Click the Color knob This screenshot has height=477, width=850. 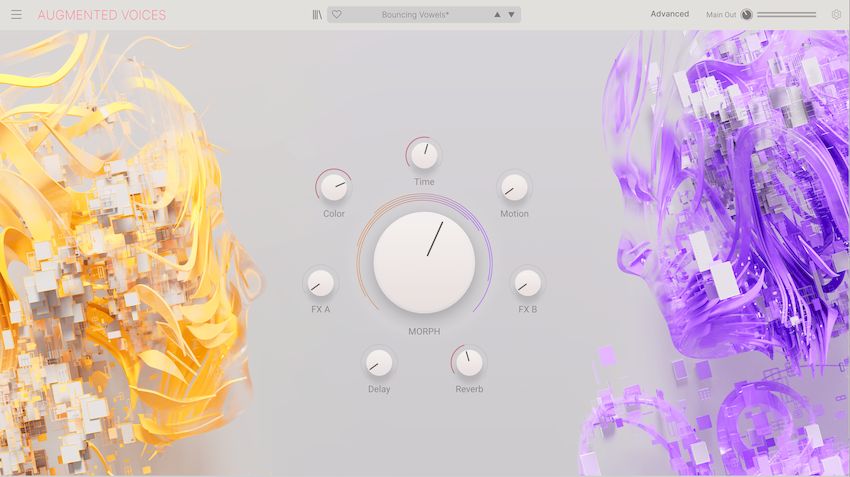point(334,188)
